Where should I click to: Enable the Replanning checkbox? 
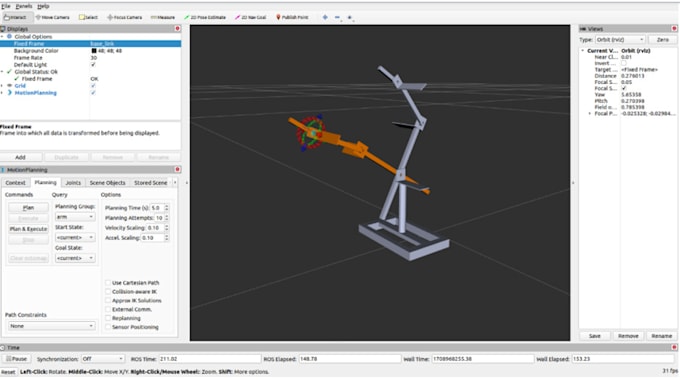click(108, 318)
